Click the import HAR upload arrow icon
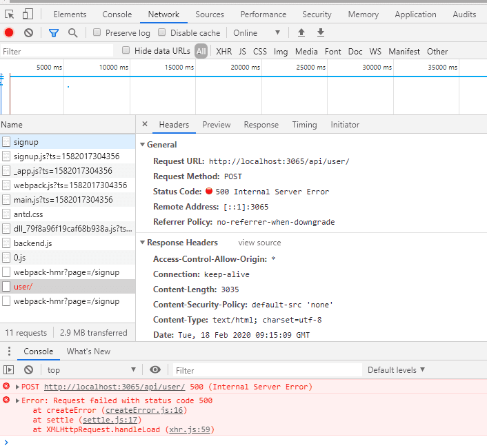Image resolution: width=487 pixels, height=448 pixels. 301,32
